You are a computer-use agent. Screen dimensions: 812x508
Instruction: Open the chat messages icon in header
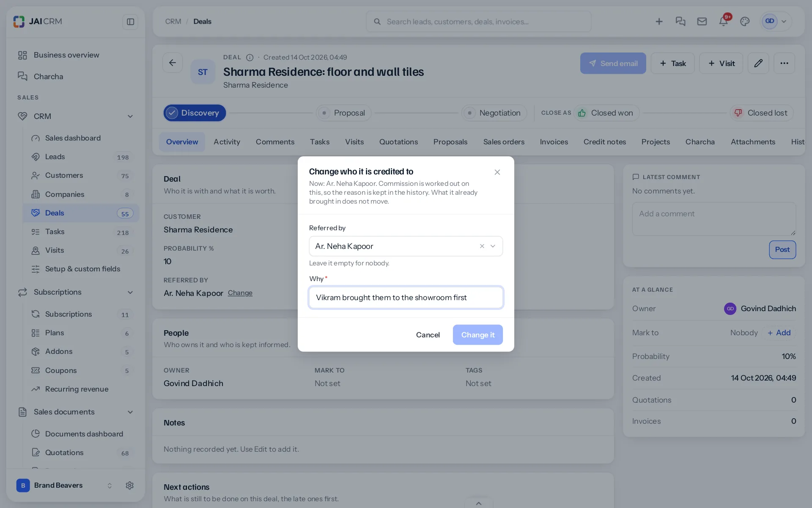tap(680, 22)
